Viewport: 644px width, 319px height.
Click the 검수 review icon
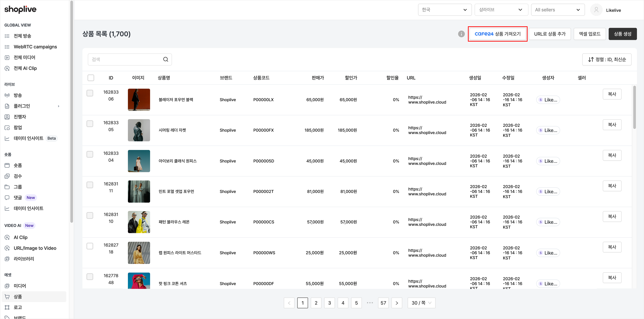(7, 176)
